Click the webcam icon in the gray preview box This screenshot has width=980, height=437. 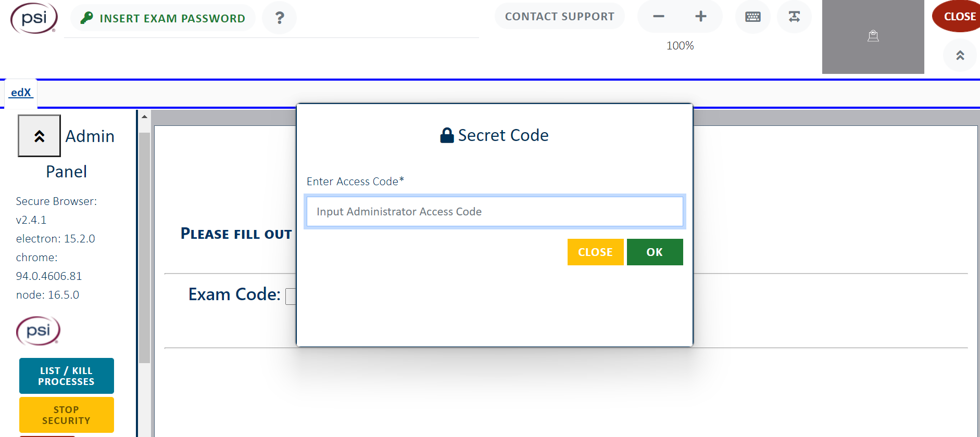tap(873, 35)
